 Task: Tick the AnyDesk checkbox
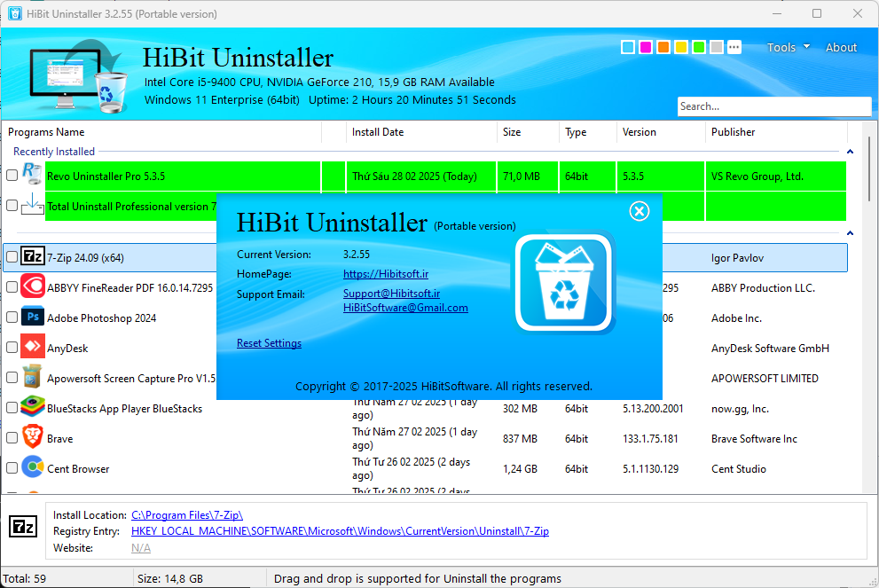12,348
